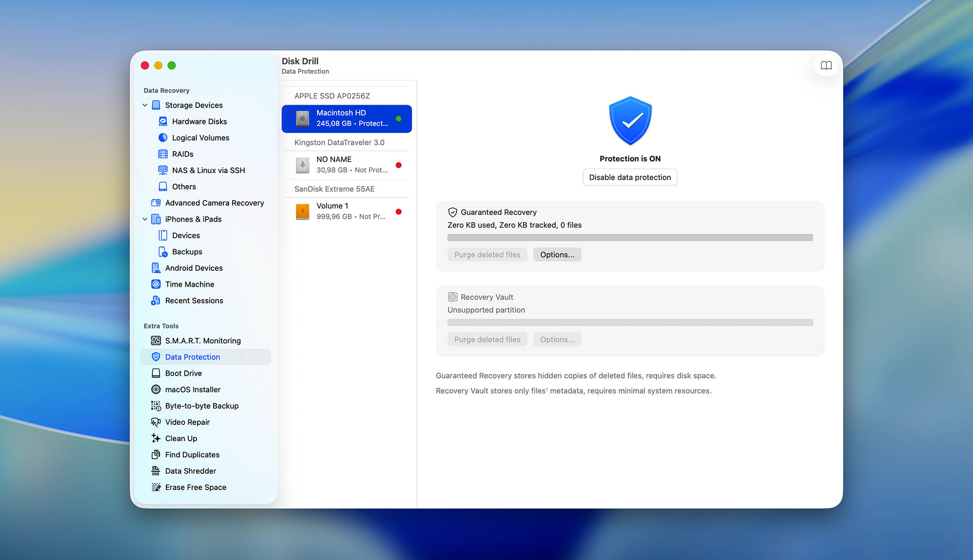The image size is (973, 560).
Task: Select the Erase Free Space icon
Action: click(156, 487)
